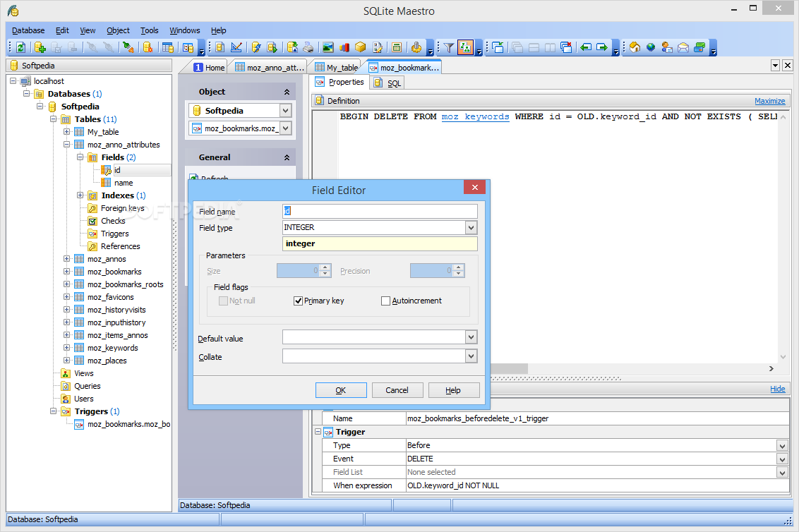This screenshot has width=799, height=532.
Task: Select the moz_keywords table in tree
Action: [x=112, y=348]
